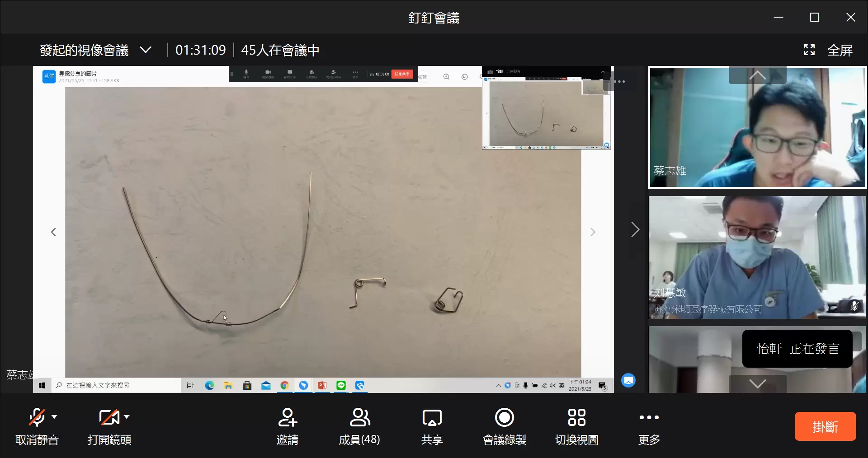Hang up the call with 掛斷

(x=825, y=426)
